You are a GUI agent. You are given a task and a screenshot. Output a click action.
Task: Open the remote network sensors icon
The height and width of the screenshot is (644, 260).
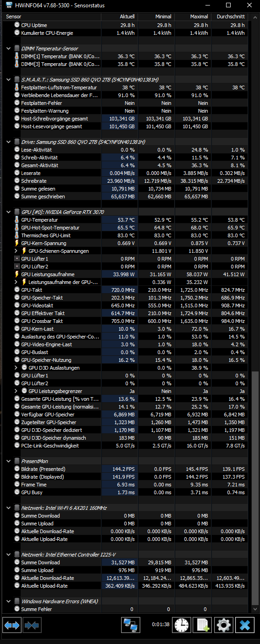tap(131, 625)
